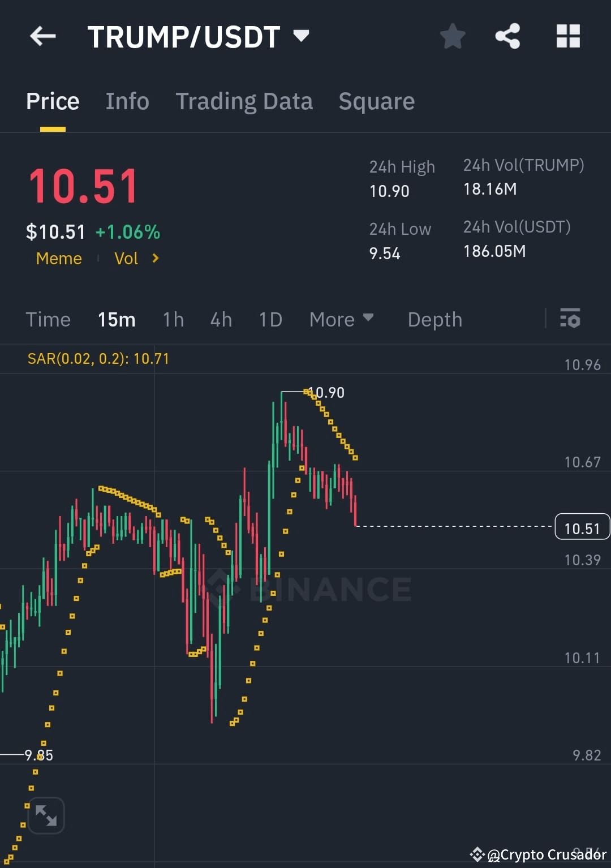Tap the fullscreen expand icon on chart
The width and height of the screenshot is (611, 868).
pos(46,815)
